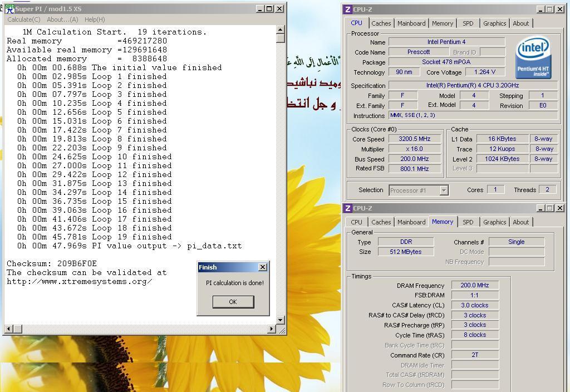The height and width of the screenshot is (392, 570).
Task: Open the Help(H) menu in Super PI
Action: pos(95,19)
